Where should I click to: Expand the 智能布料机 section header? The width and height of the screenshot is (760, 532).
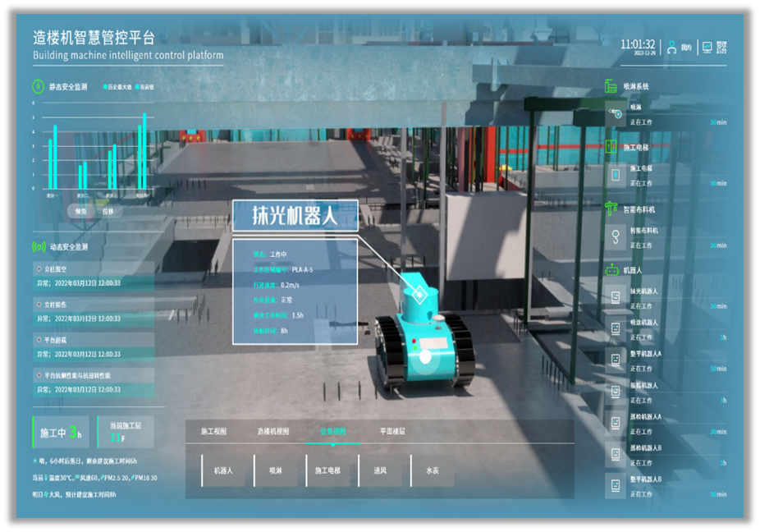pos(639,209)
